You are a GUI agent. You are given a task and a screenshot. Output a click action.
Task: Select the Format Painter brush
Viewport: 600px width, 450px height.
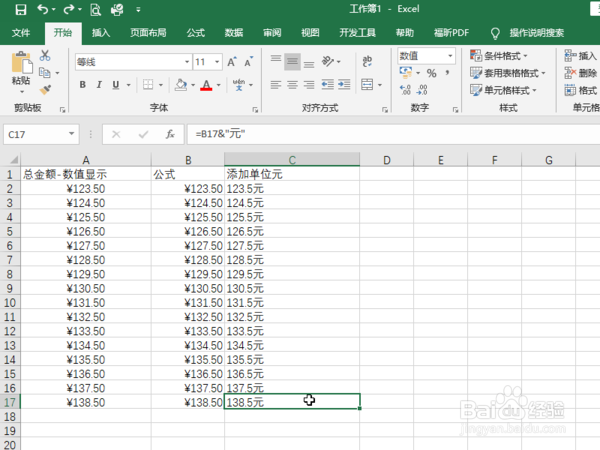click(x=45, y=90)
